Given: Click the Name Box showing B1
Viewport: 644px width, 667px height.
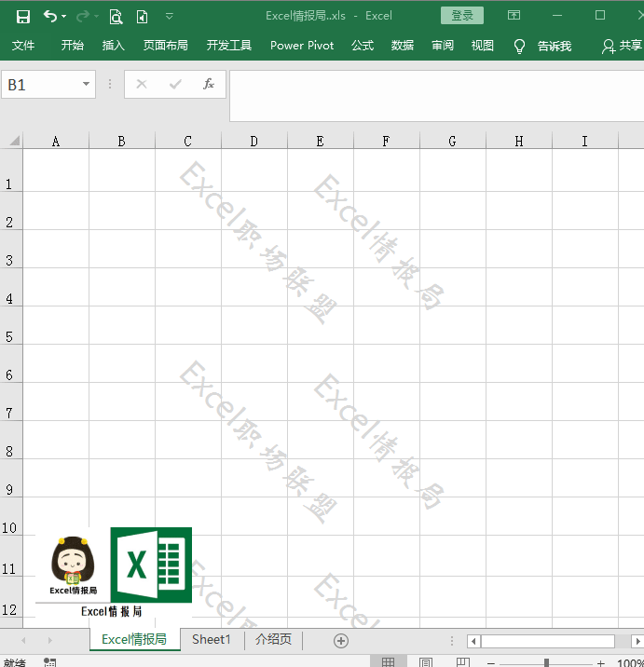Looking at the screenshot, I should pos(43,85).
